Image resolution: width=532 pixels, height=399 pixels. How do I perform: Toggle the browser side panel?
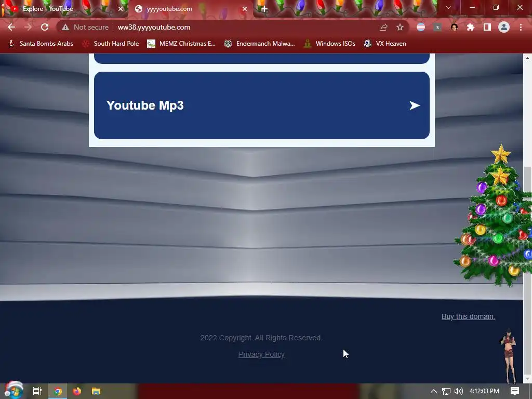tap(487, 27)
